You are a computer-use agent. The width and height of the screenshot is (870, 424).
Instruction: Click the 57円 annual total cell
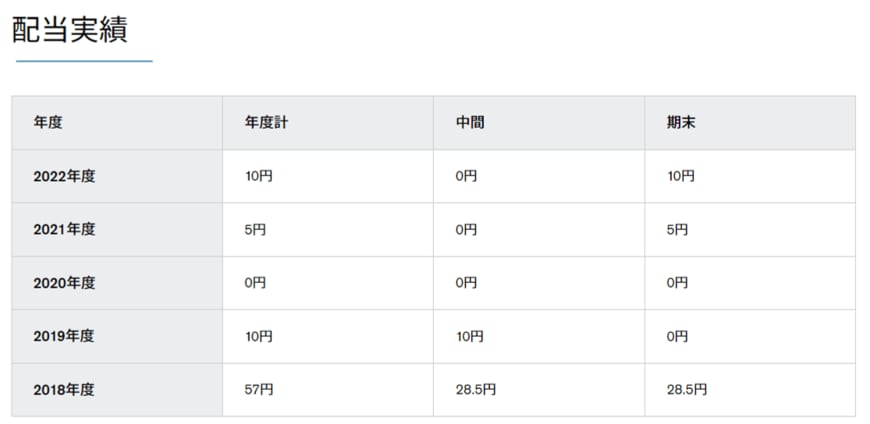pos(258,389)
